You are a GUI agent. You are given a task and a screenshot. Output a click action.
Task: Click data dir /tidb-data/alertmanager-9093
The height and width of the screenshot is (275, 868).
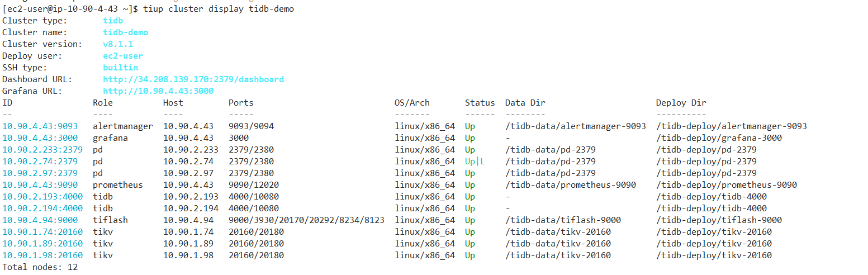576,126
